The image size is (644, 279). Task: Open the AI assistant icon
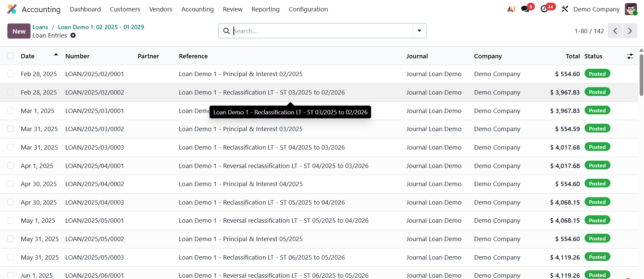pyautogui.click(x=511, y=9)
